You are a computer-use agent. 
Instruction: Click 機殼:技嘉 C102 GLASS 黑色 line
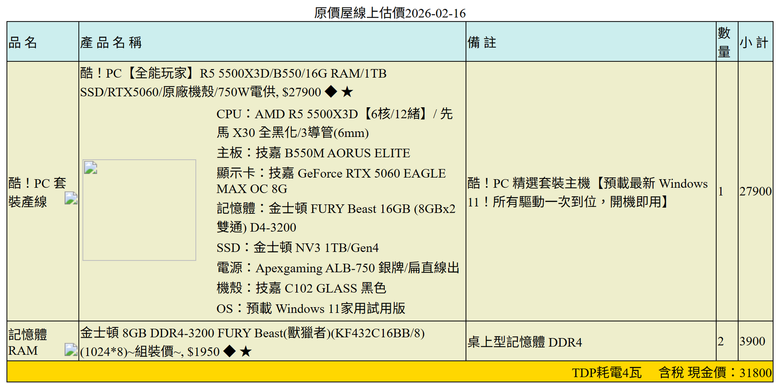pos(301,288)
